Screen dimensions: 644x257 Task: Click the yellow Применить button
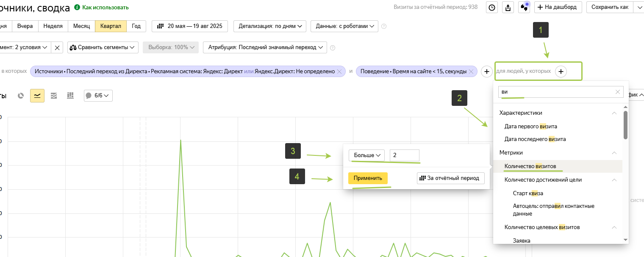click(x=368, y=178)
